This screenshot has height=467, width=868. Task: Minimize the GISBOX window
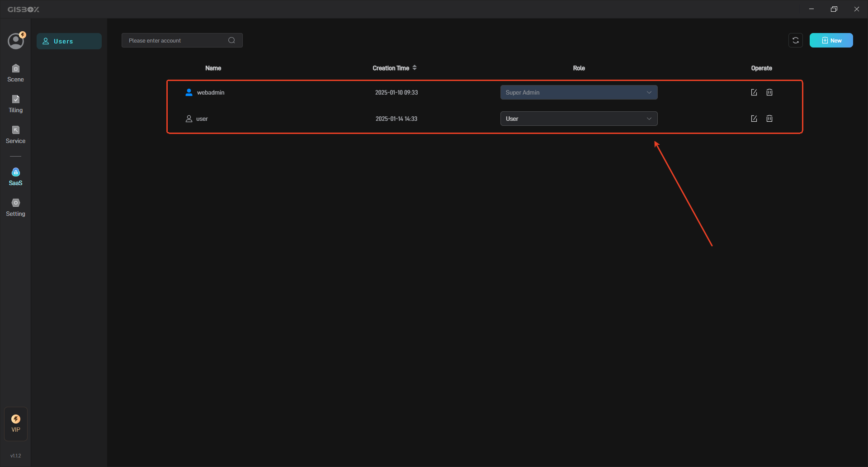point(811,9)
